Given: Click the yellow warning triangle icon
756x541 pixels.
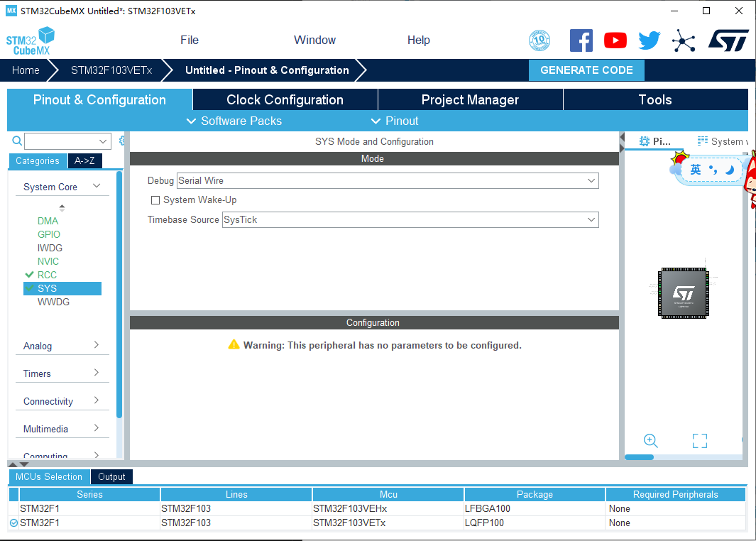Looking at the screenshot, I should point(234,345).
